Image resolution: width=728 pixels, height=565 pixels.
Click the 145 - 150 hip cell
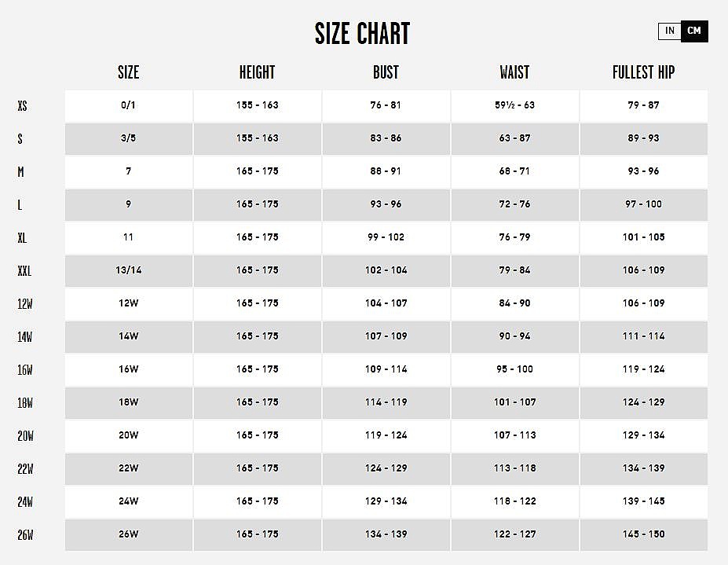tap(643, 534)
